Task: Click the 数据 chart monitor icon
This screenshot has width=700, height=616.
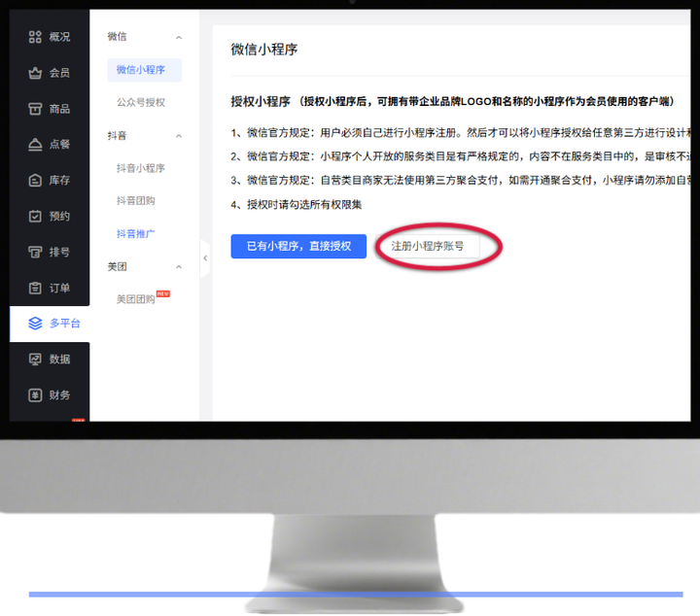Action: 35,359
